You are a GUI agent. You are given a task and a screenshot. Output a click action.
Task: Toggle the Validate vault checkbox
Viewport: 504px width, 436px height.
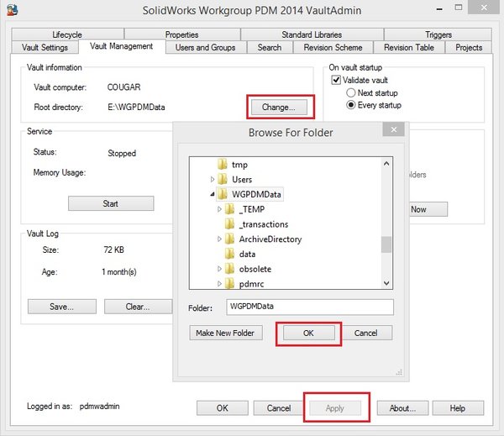pyautogui.click(x=336, y=80)
